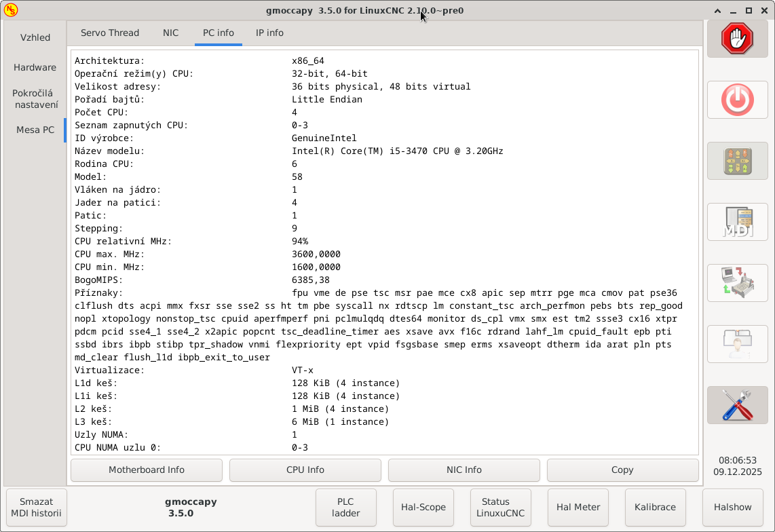Toggle the machine power button
This screenshot has height=532, width=775.
737,100
